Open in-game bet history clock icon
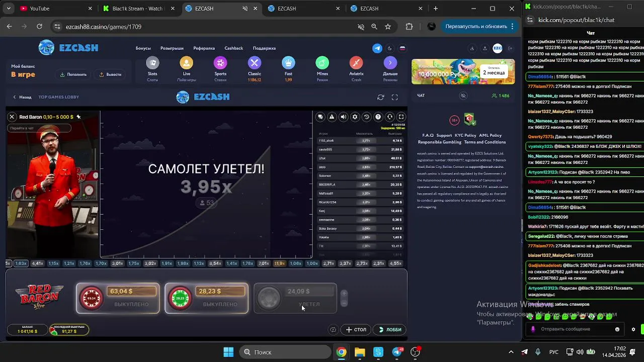Image resolution: width=644 pixels, height=362 pixels. point(366,117)
